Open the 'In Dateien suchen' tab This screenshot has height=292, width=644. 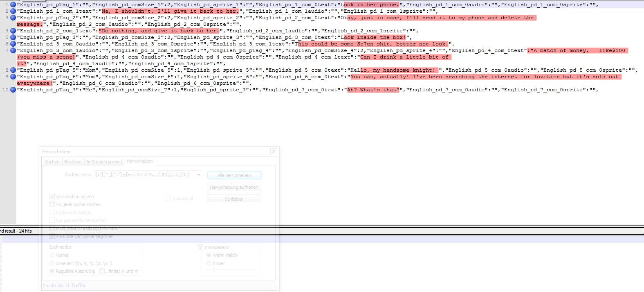(x=104, y=162)
